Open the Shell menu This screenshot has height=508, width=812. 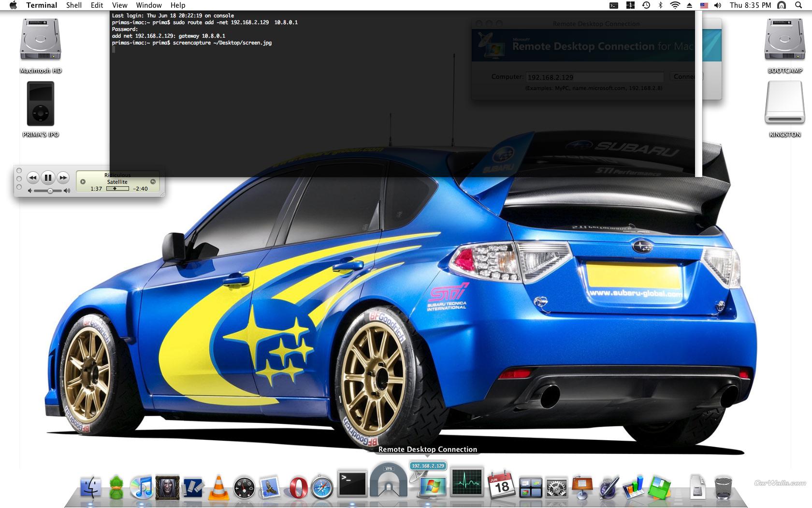(73, 5)
